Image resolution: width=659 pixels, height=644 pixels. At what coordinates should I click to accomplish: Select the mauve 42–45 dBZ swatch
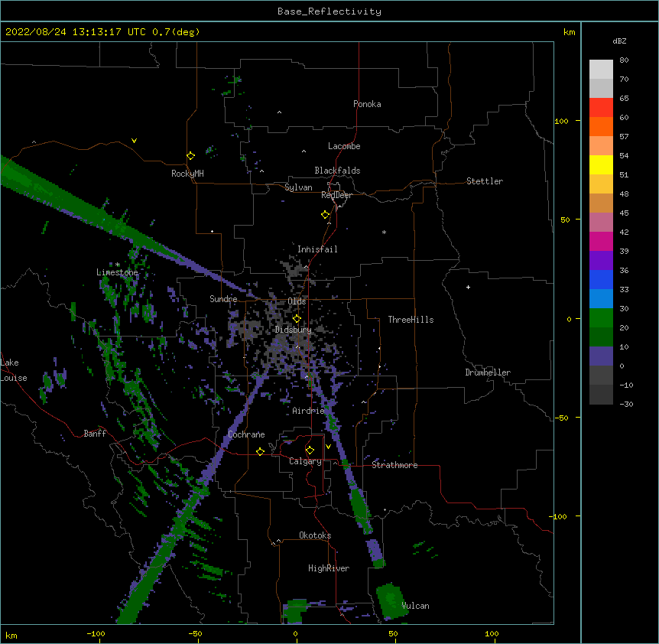601,223
